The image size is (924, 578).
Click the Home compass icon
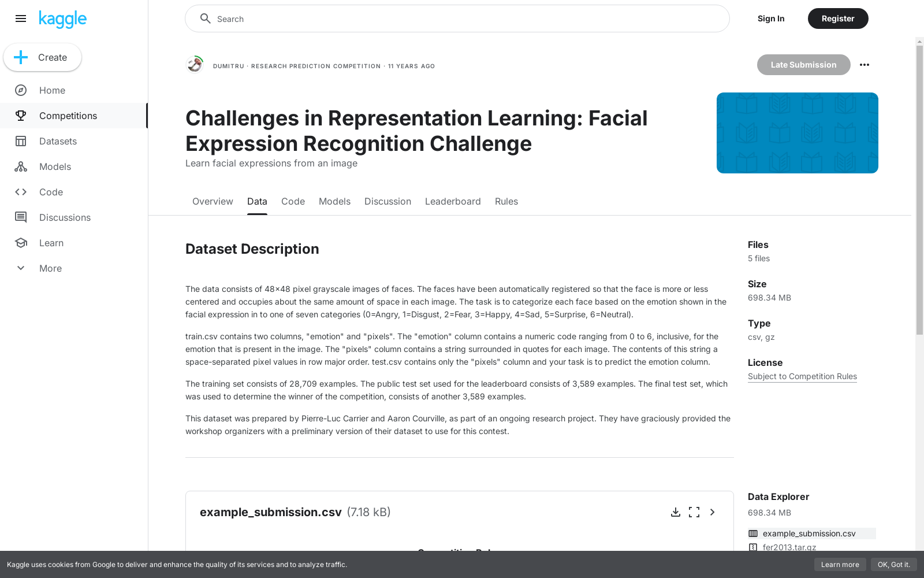tap(21, 90)
